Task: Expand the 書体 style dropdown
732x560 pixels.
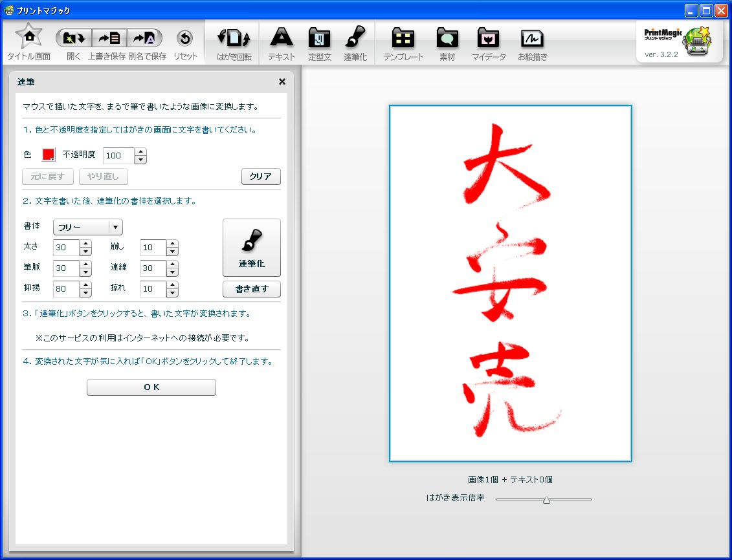Action: pos(115,227)
